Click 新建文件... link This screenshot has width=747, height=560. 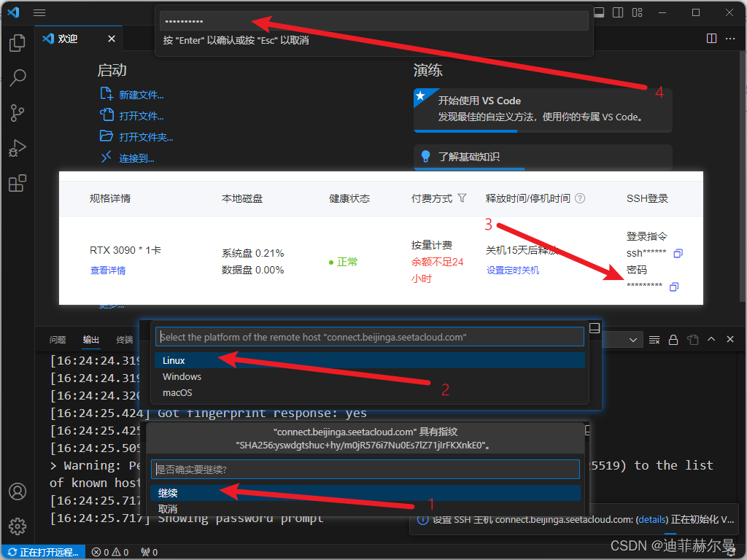141,96
